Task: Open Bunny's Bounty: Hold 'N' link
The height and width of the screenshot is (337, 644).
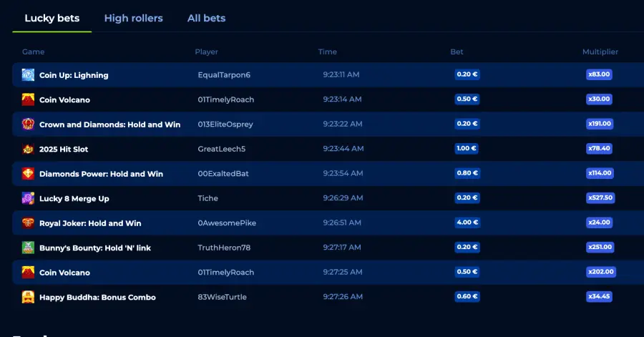Action: (x=95, y=248)
